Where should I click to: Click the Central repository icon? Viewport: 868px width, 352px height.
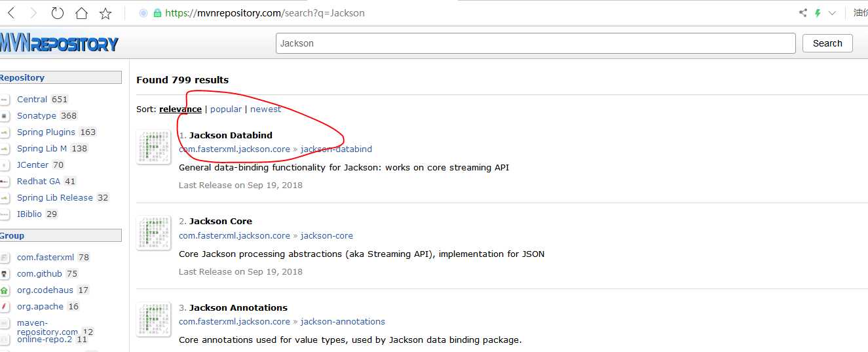tap(5, 100)
